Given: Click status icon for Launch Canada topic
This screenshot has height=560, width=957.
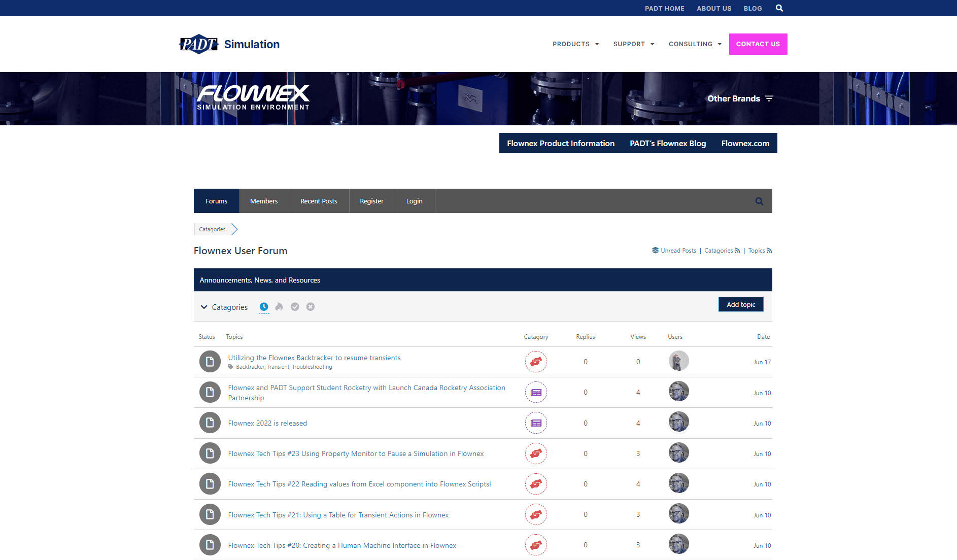Looking at the screenshot, I should point(210,392).
